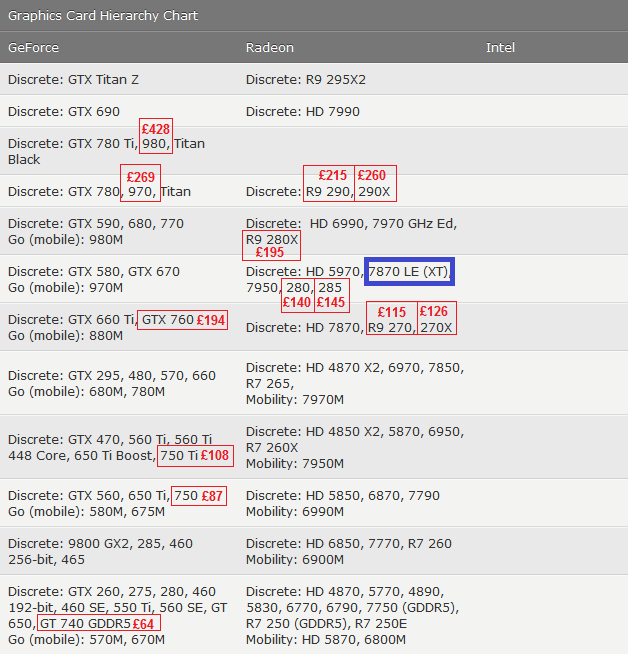Select the Radeon column header
This screenshot has height=654, width=628.
tap(270, 48)
